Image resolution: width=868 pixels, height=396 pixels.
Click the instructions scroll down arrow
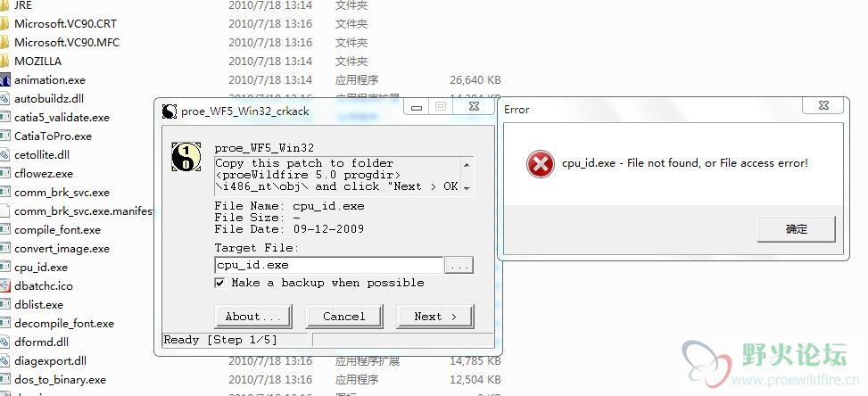tap(467, 188)
